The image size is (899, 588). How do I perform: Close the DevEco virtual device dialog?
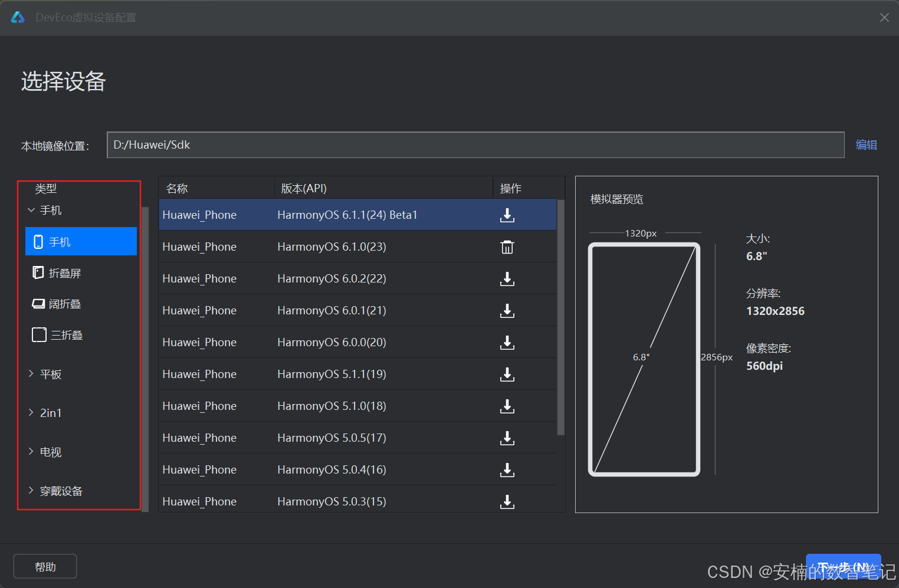(884, 18)
